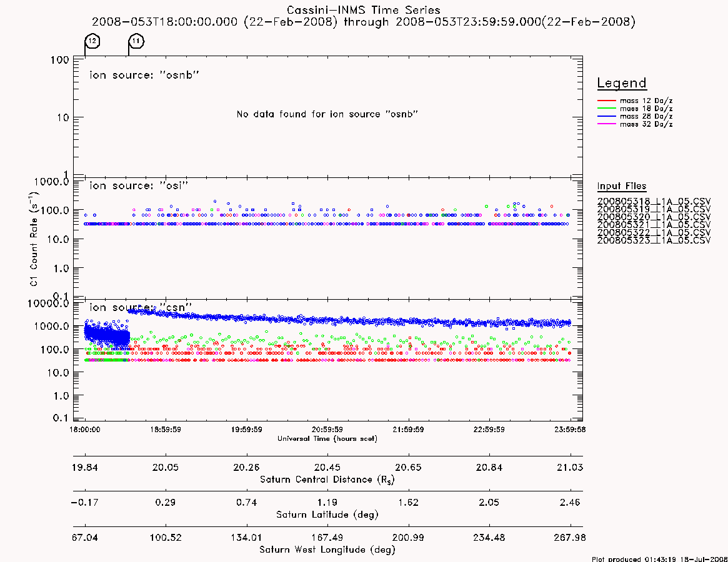Viewport: 728px width, 562px height.
Task: Click the Saturn Latitude (deg) axis label
Action: (327, 515)
